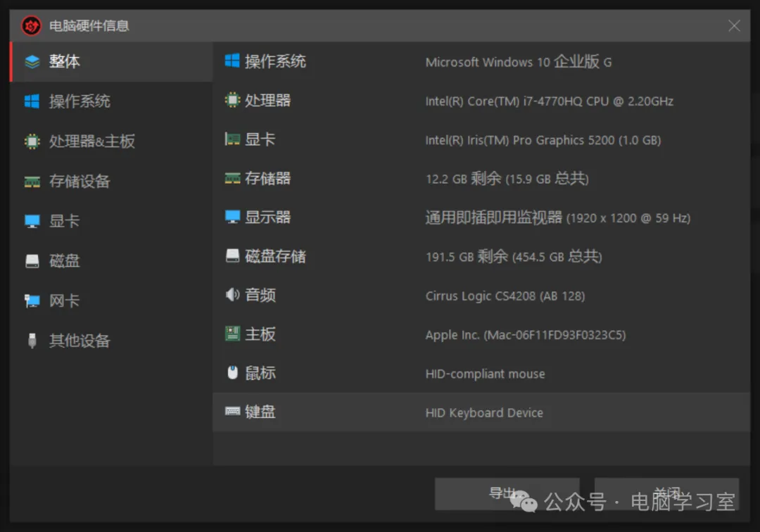The width and height of the screenshot is (760, 532).
Task: Click the CPU chip icon beside 处理器 row
Action: [x=232, y=100]
